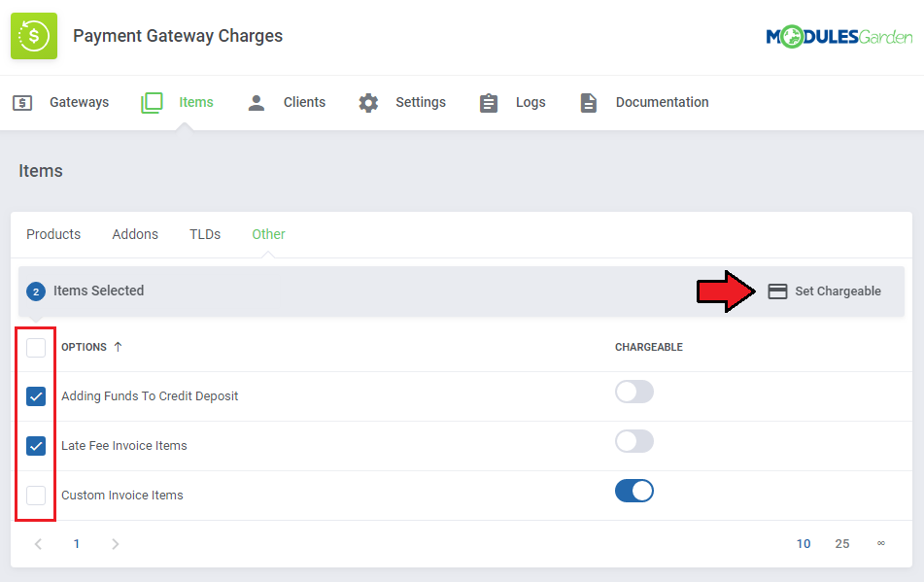Click the Adding Funds To Credit Deposit row text
This screenshot has width=924, height=582.
click(150, 396)
